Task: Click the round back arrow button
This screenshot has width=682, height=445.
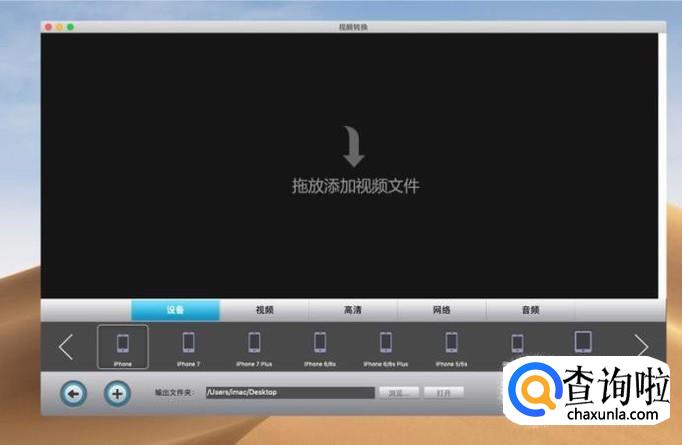Action: (x=74, y=394)
